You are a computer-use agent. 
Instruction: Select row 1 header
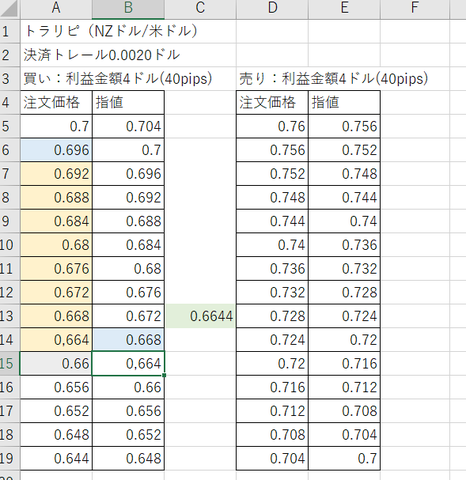tap(10, 31)
